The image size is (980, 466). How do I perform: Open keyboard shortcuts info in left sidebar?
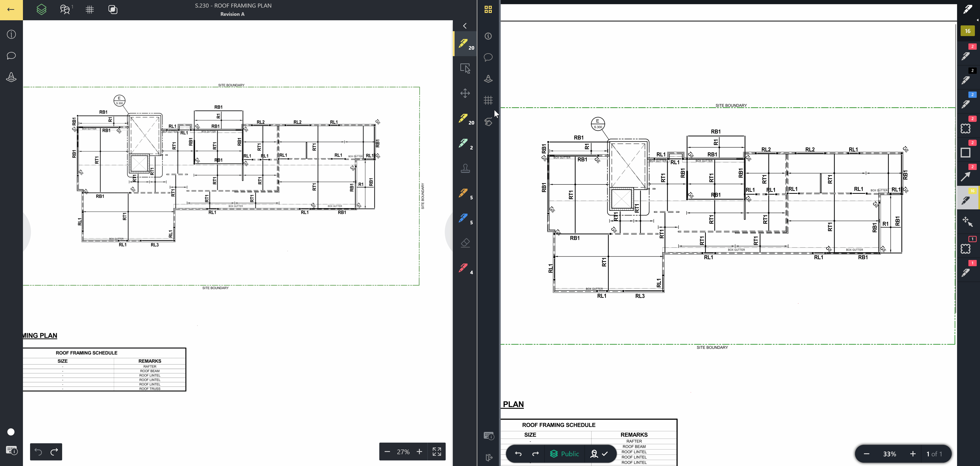click(x=12, y=451)
